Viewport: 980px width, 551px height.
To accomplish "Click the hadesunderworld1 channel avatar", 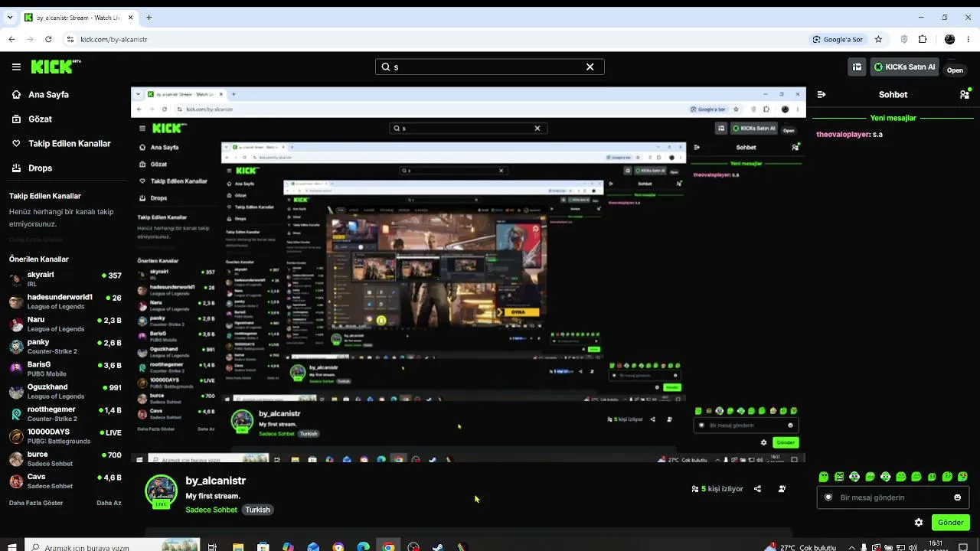I will [x=16, y=302].
